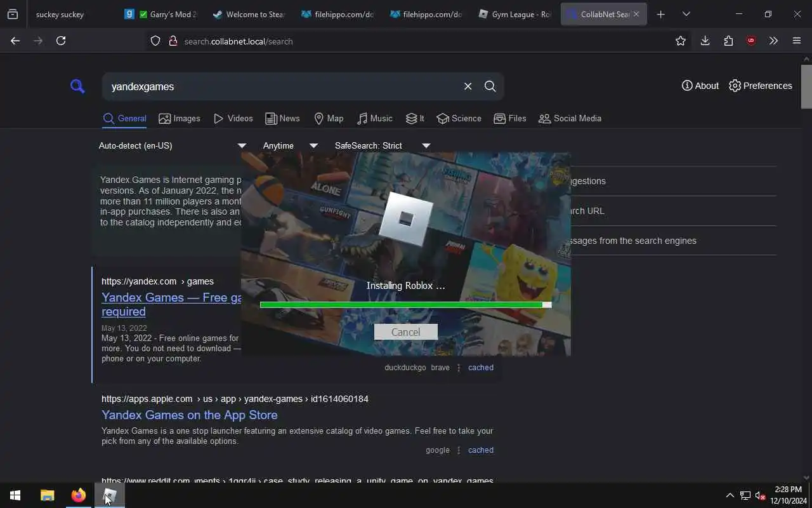Open a new browser tab
The height and width of the screenshot is (508, 812).
(x=661, y=14)
